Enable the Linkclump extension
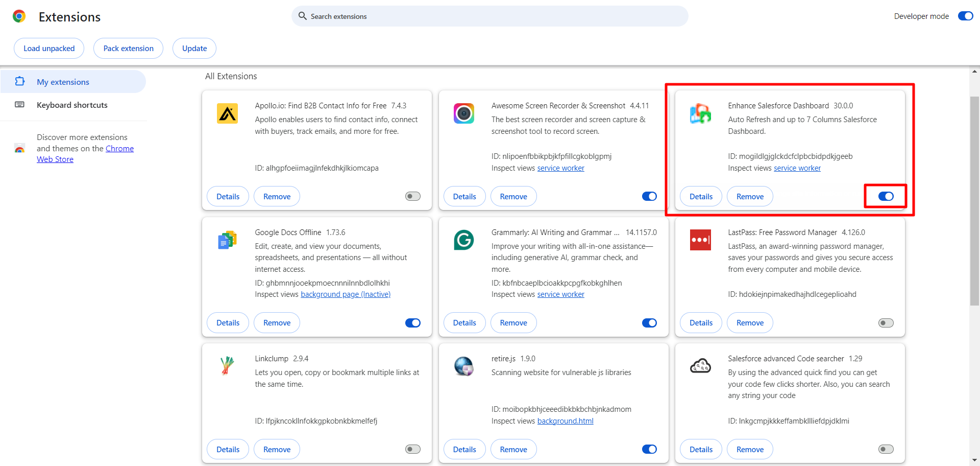Screen dimensions: 980x466 [x=413, y=449]
